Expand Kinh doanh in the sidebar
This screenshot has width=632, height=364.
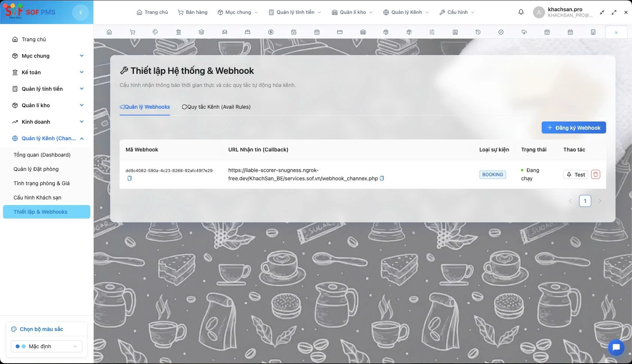tap(47, 122)
